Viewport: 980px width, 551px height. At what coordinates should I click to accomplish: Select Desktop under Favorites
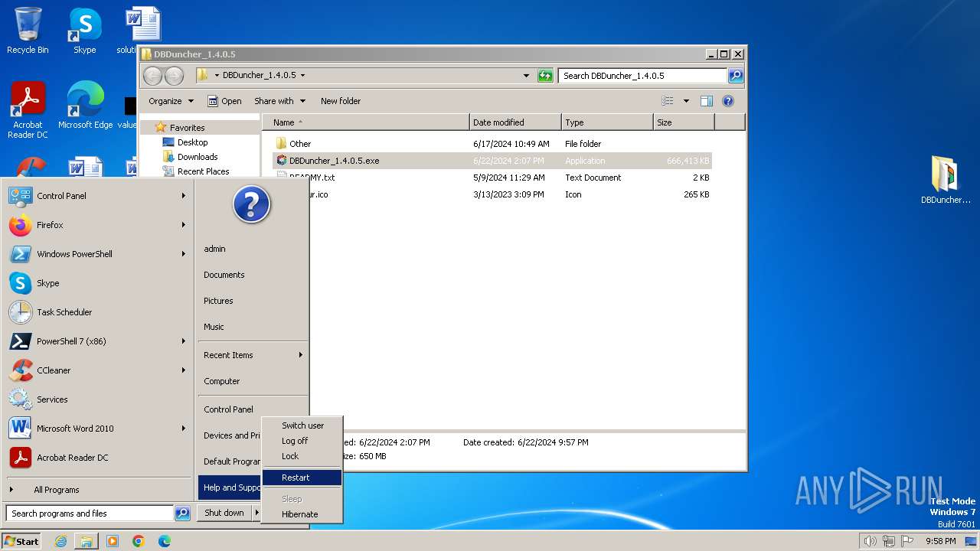coord(185,142)
